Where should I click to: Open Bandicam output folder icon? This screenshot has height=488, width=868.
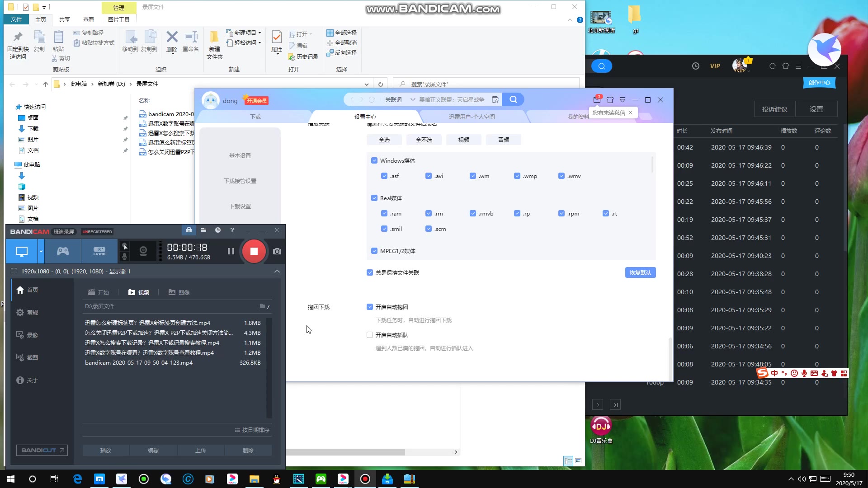coord(203,230)
